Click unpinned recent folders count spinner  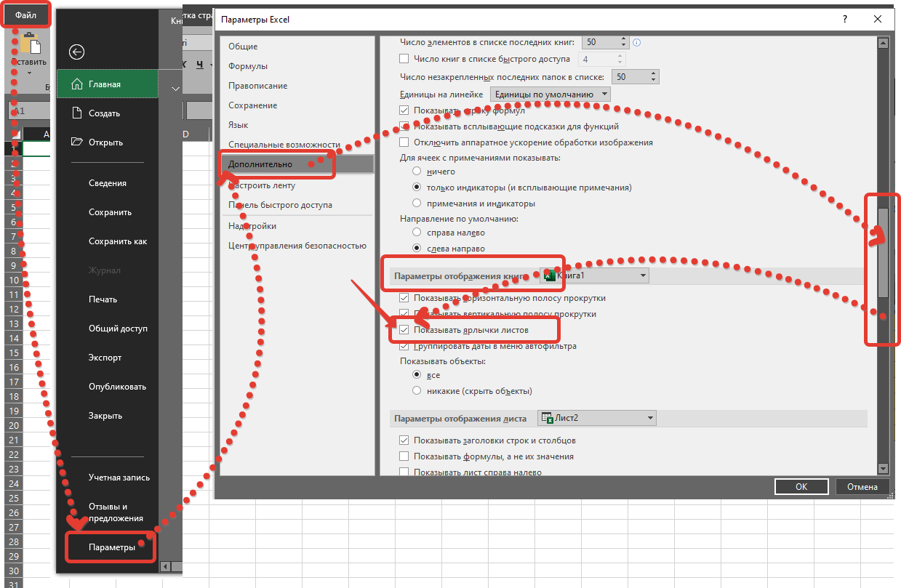(654, 76)
